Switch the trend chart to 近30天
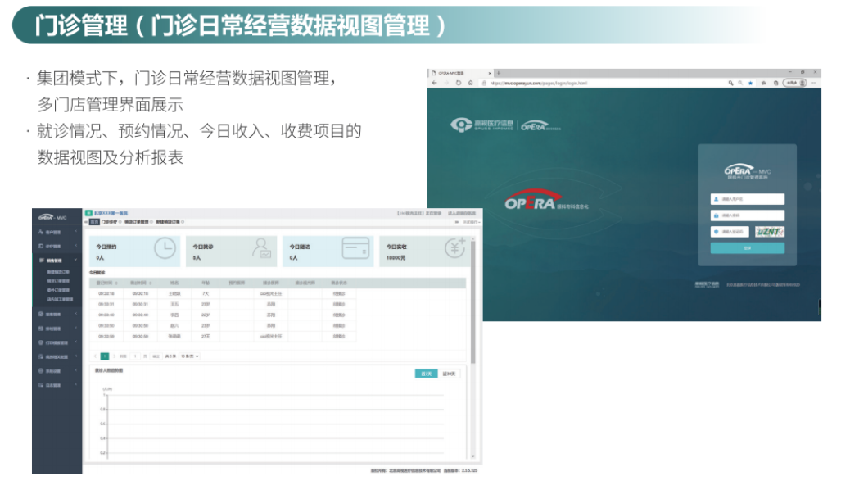Screen dimensions: 868x485 tap(449, 374)
